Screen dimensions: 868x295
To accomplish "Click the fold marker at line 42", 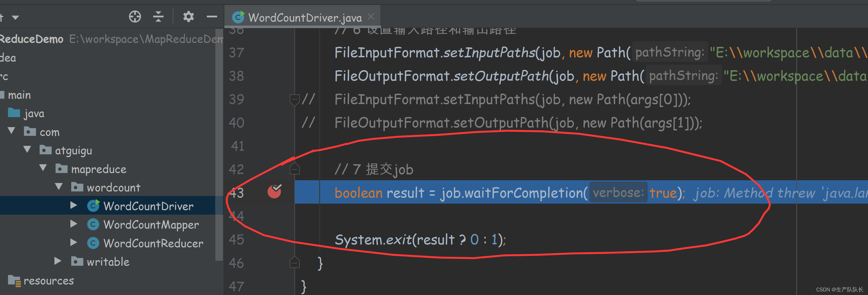I will pyautogui.click(x=294, y=169).
